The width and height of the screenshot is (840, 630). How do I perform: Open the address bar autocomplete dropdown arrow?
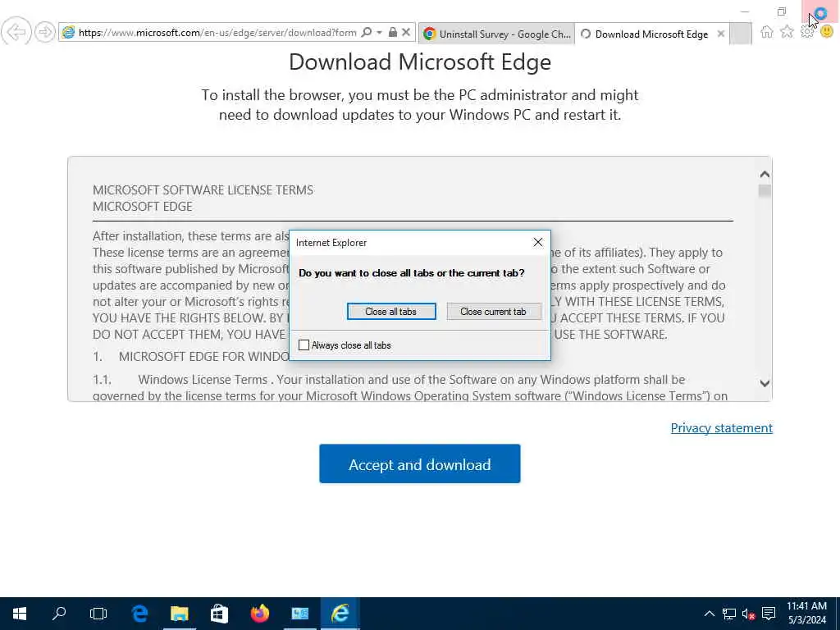(379, 32)
